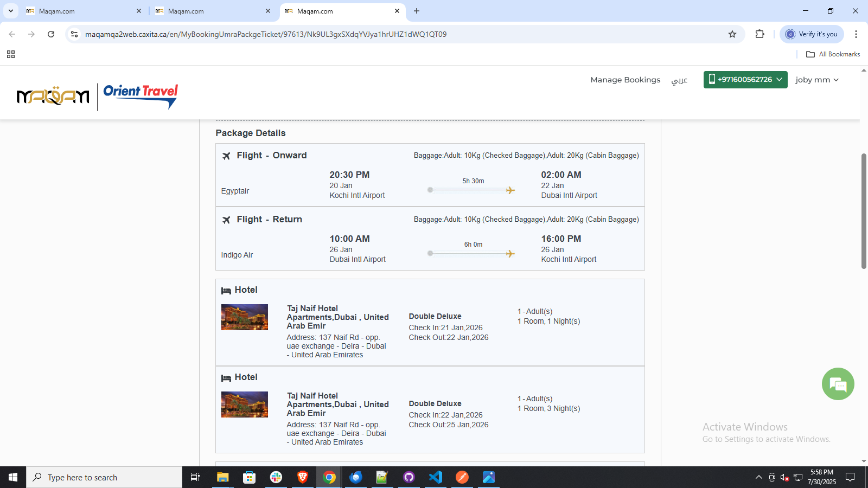Image resolution: width=868 pixels, height=488 pixels.
Task: Open the Chrome three-dot menu
Action: [x=856, y=34]
